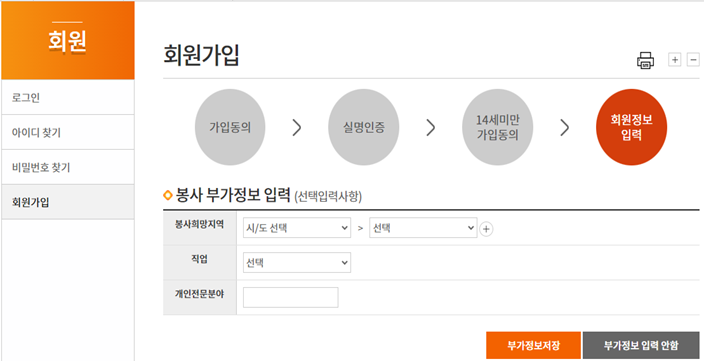Click the 회원가입 page title
The image size is (704, 361).
click(201, 55)
